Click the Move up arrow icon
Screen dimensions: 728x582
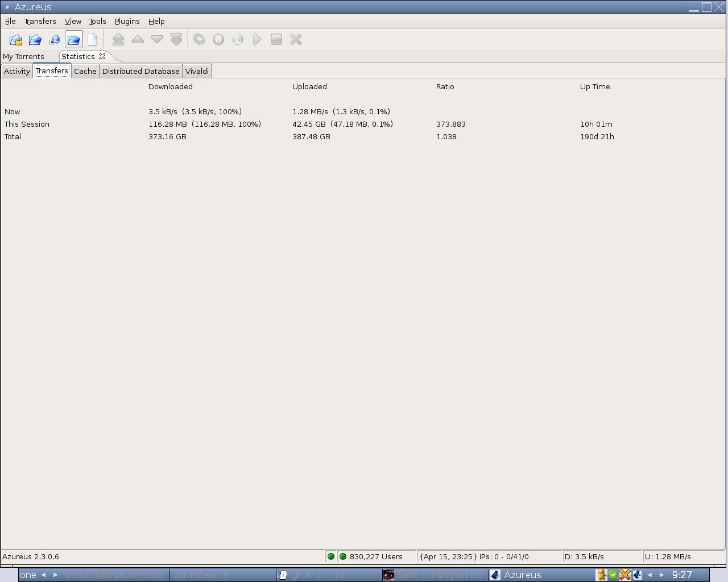pyautogui.click(x=138, y=40)
